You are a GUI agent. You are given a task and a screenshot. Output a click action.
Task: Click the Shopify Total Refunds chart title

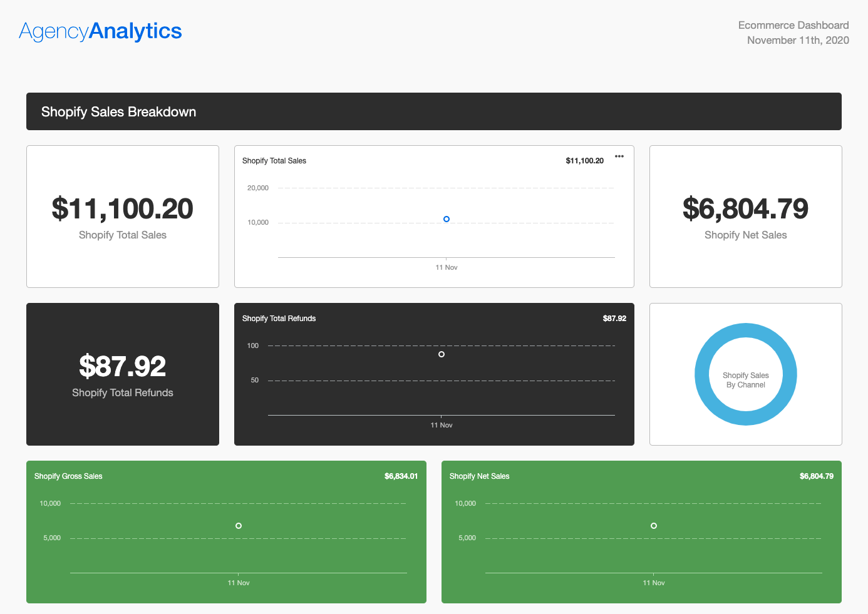[x=279, y=319]
